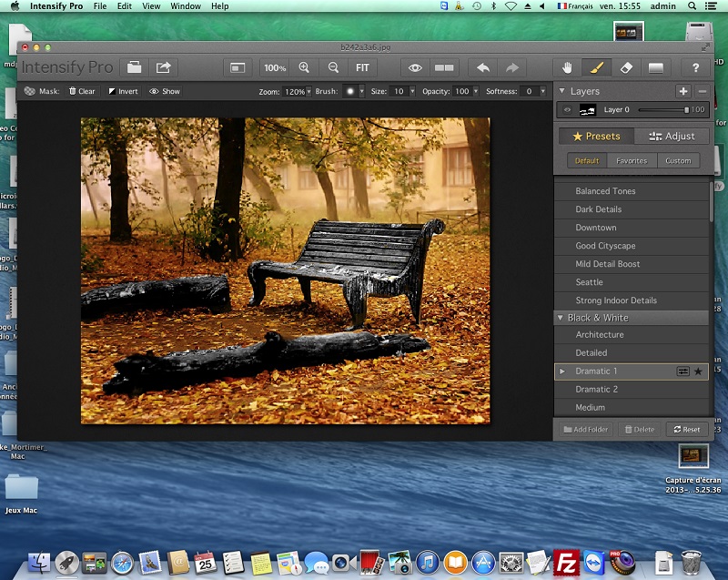Open help question mark button
728x580 pixels.
(x=695, y=67)
